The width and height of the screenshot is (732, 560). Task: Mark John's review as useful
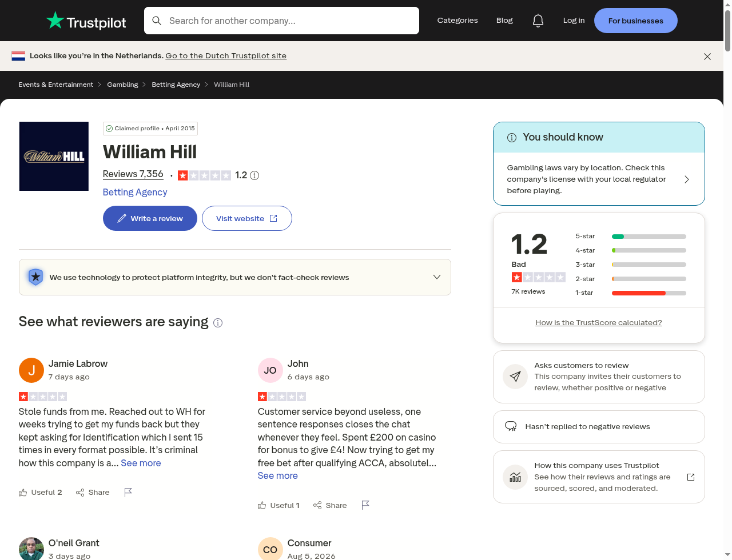pyautogui.click(x=279, y=505)
